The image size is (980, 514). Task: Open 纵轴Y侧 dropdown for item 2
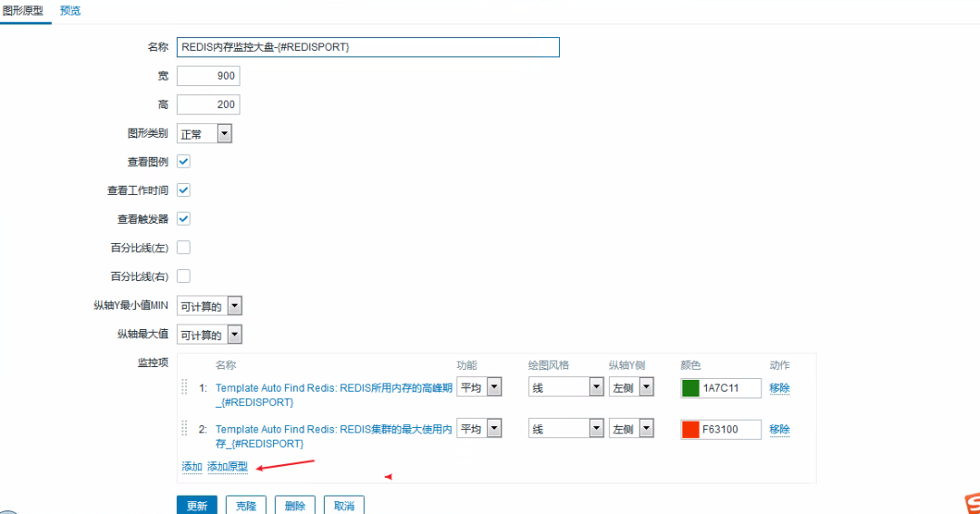pos(632,429)
